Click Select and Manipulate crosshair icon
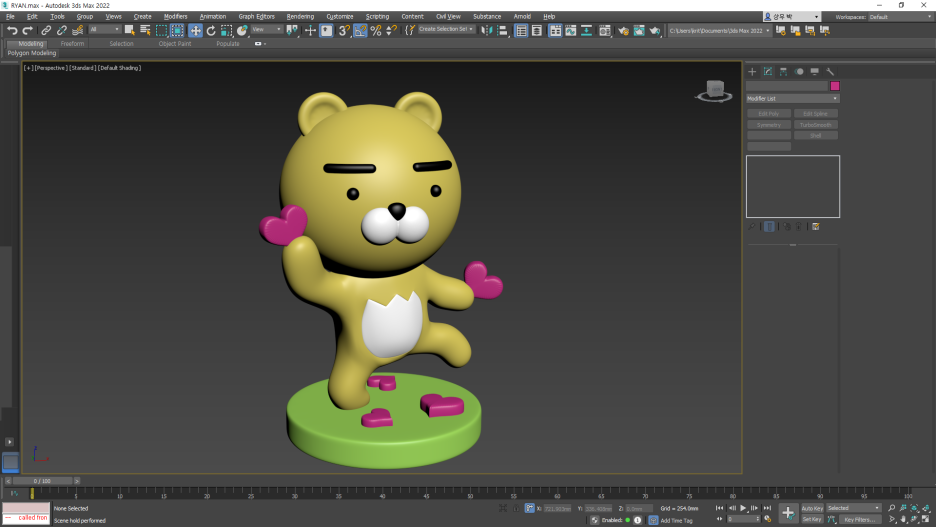Viewport: 936px width, 527px height. [x=310, y=30]
